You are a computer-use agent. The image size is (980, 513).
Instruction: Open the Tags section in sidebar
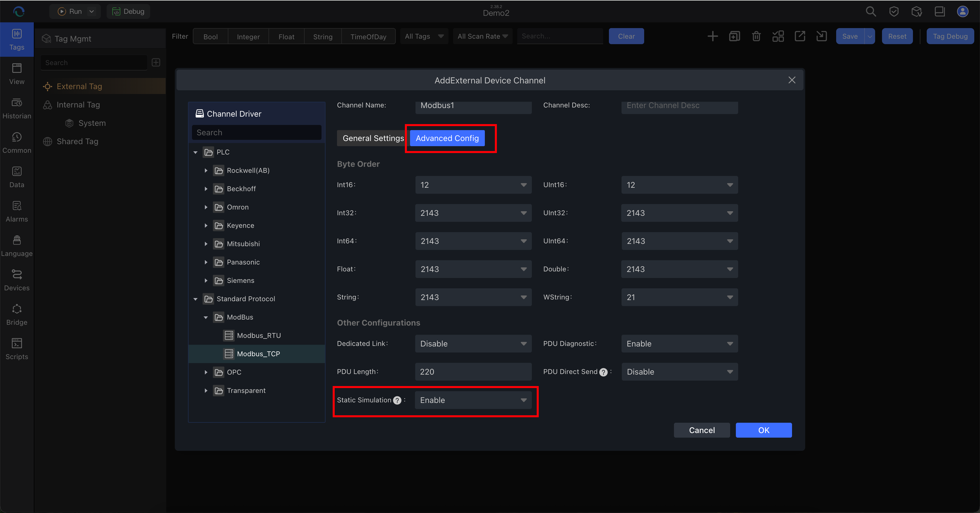(17, 40)
